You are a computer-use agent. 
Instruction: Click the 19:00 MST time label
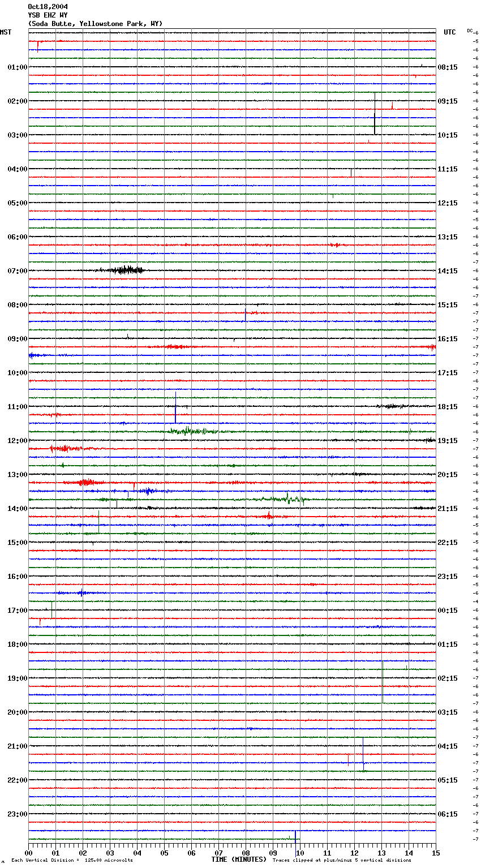point(17,678)
